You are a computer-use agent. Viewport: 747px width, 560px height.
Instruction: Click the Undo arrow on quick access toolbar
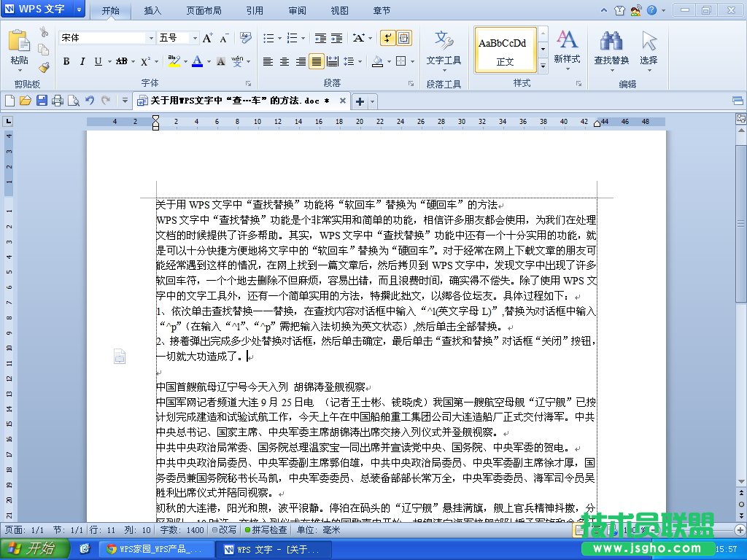tap(89, 101)
